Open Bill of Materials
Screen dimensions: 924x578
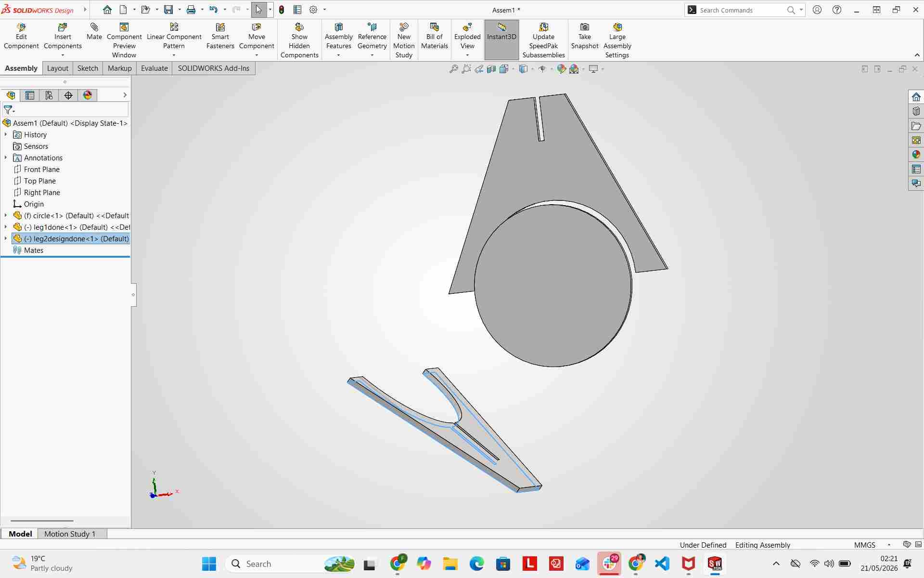tap(434, 36)
